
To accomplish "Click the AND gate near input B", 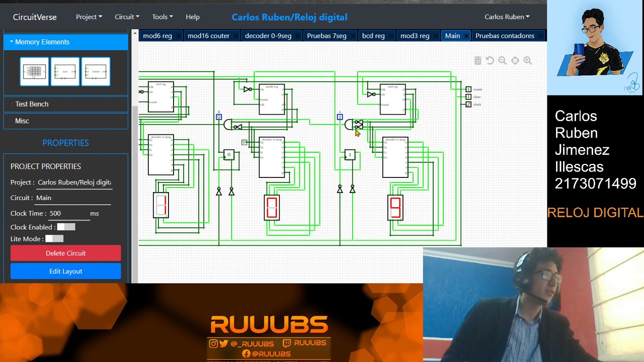I will (228, 125).
